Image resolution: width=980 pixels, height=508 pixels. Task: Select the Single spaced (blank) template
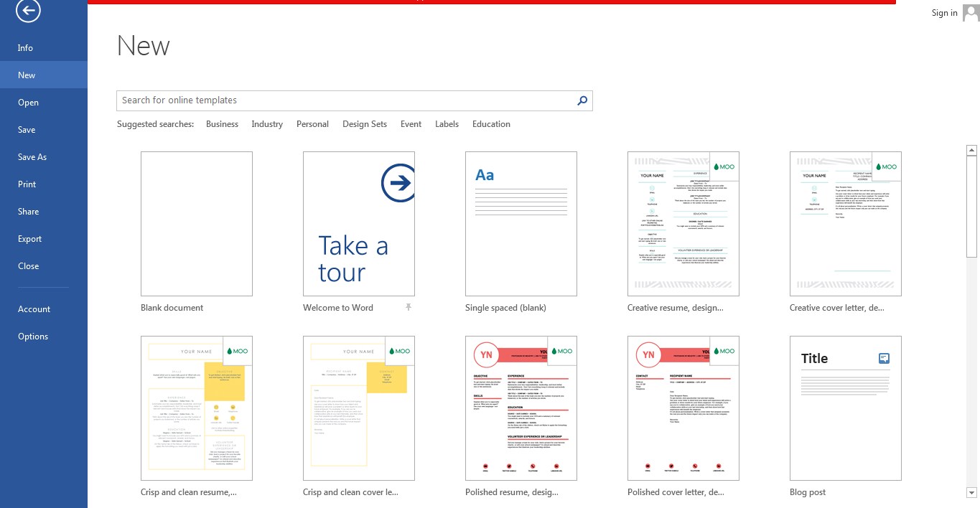pyautogui.click(x=521, y=223)
